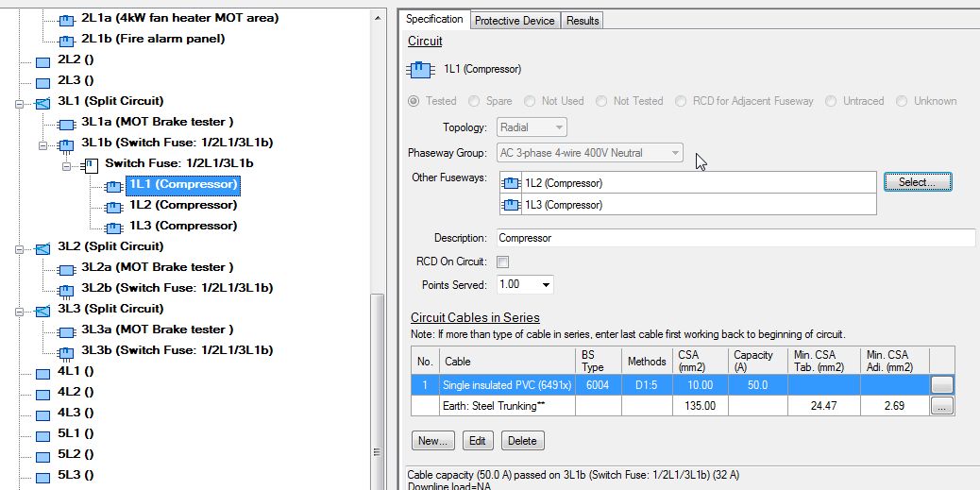
Task: Click the 1L2 Compressor tree icon
Action: tap(113, 208)
